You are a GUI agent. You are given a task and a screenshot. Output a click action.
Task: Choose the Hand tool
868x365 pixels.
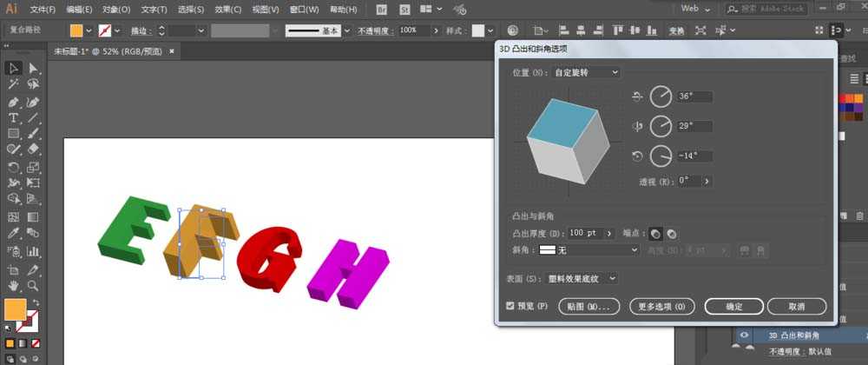(14, 284)
